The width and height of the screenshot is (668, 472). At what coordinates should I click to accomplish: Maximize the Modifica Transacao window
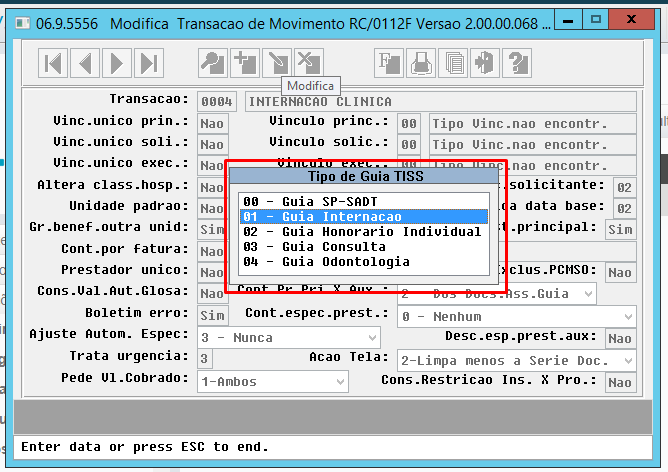596,20
